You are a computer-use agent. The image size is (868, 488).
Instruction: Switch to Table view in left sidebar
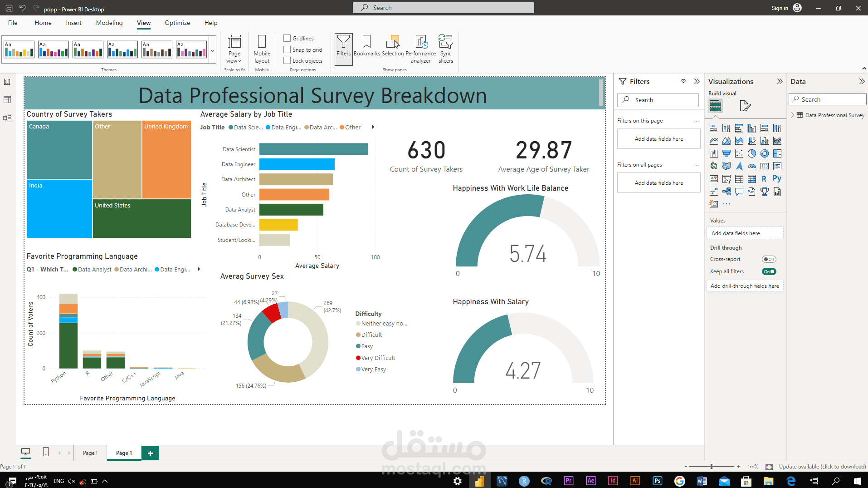click(7, 100)
